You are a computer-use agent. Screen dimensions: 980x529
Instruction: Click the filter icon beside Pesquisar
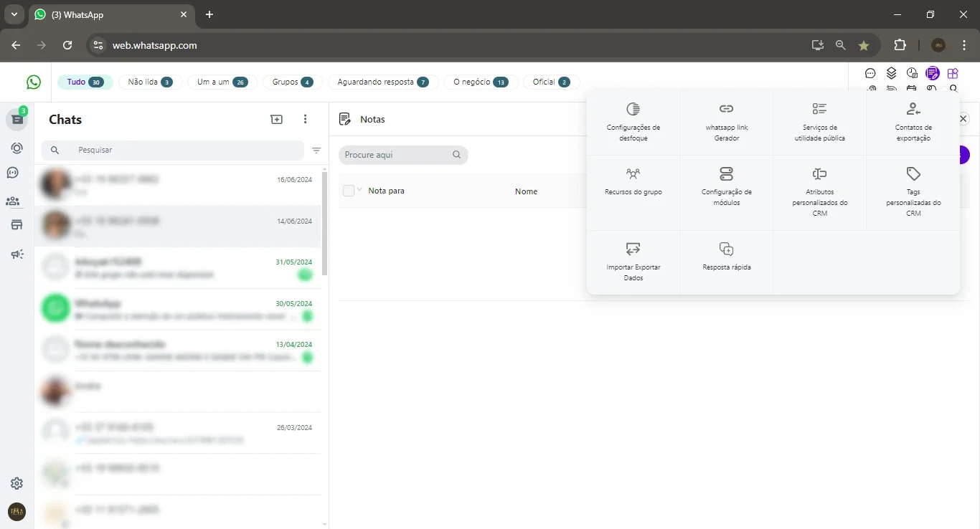tap(316, 151)
